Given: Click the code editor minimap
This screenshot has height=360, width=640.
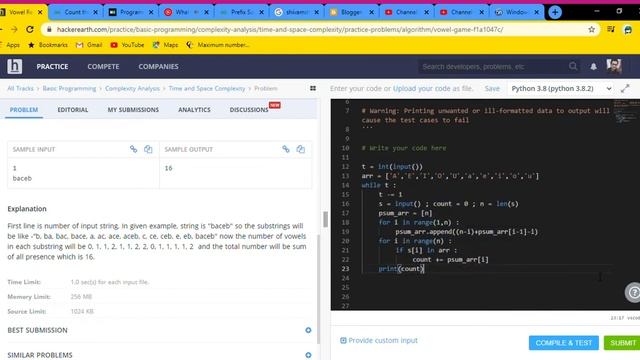Looking at the screenshot, I should [x=626, y=111].
